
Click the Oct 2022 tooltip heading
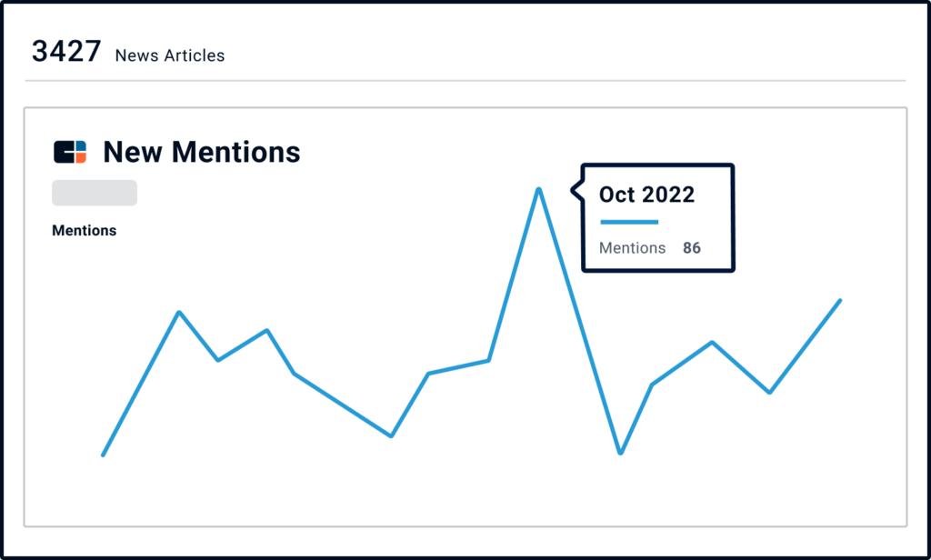pyautogui.click(x=646, y=195)
